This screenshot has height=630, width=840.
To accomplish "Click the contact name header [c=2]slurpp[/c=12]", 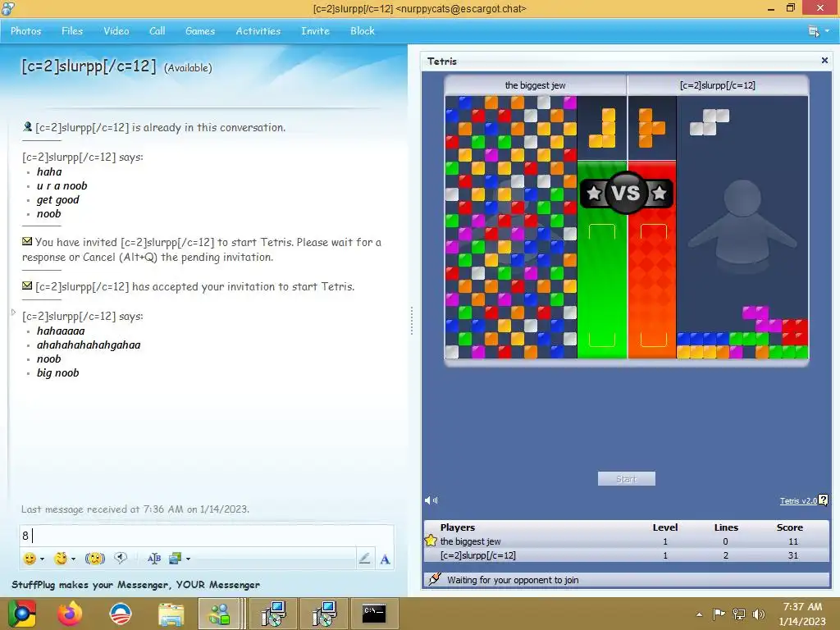I will pyautogui.click(x=89, y=66).
